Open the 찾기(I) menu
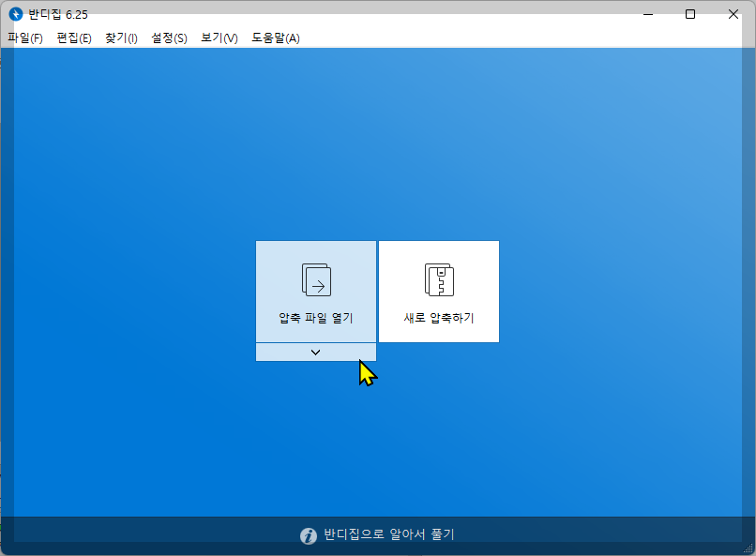The height and width of the screenshot is (556, 756). pos(121,38)
